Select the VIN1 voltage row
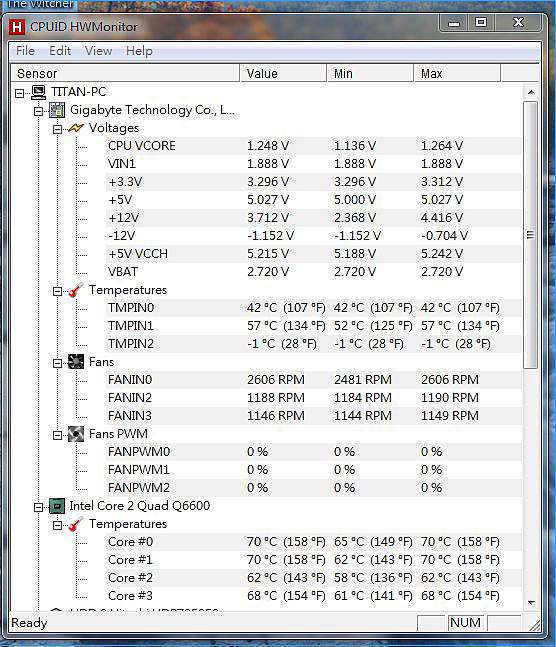Viewport: 556px width, 647px height. pos(314,164)
